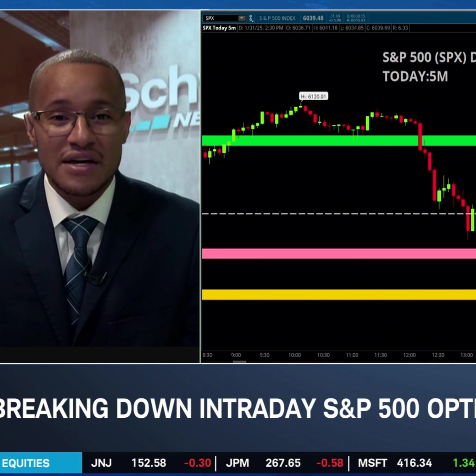Click the TODAY:5M chart subtitle

coord(415,76)
